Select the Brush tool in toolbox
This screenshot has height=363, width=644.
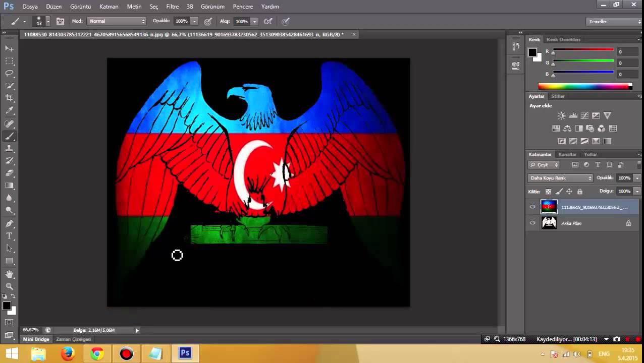coord(9,137)
